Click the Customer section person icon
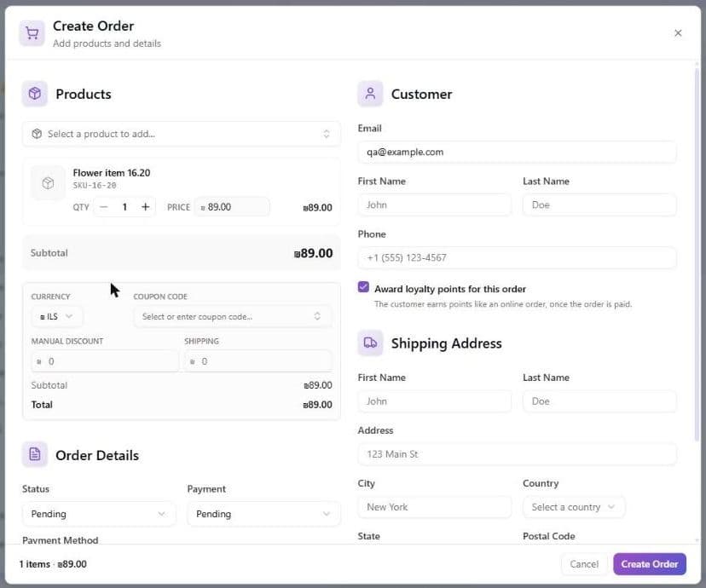This screenshot has height=588, width=706. pos(370,94)
